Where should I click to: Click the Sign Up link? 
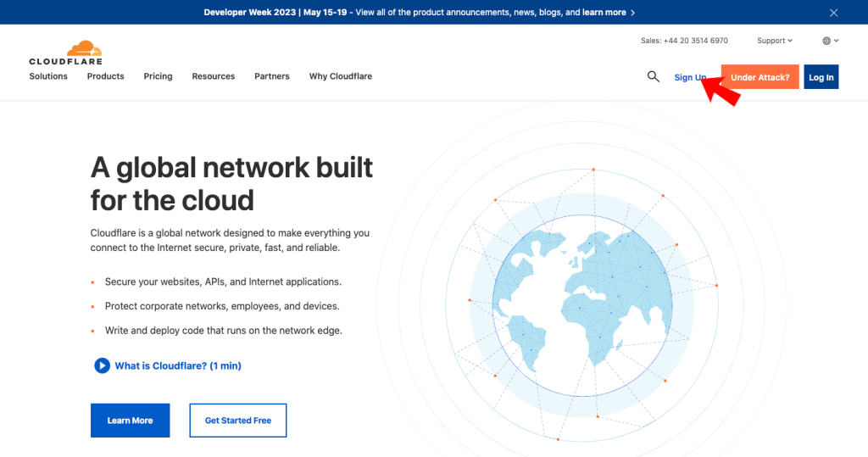(x=690, y=77)
